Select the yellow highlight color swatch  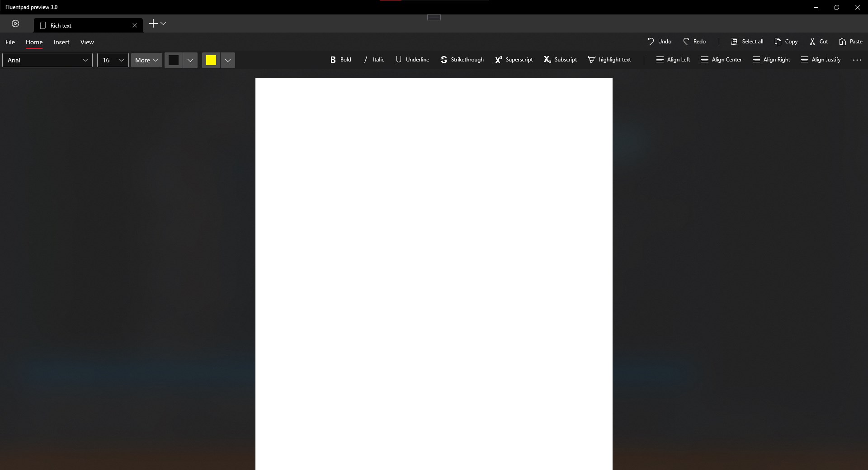pos(211,60)
